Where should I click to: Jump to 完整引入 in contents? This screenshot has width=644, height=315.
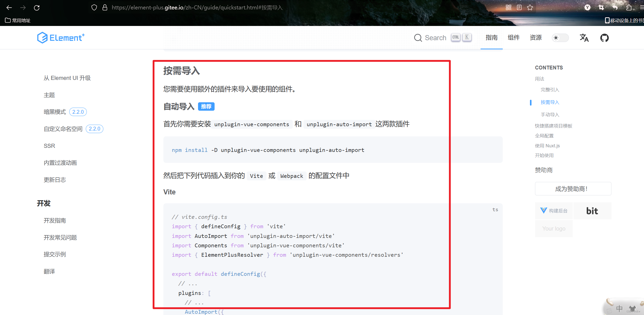[x=550, y=90]
